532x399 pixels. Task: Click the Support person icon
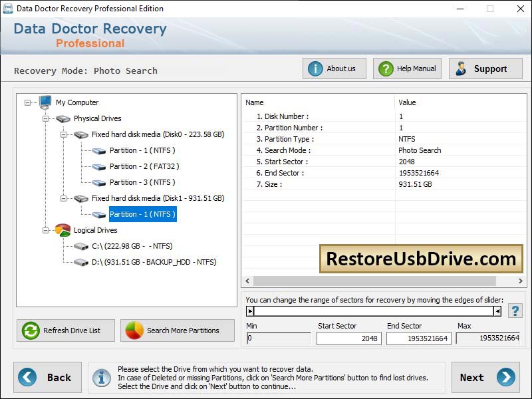coord(460,68)
